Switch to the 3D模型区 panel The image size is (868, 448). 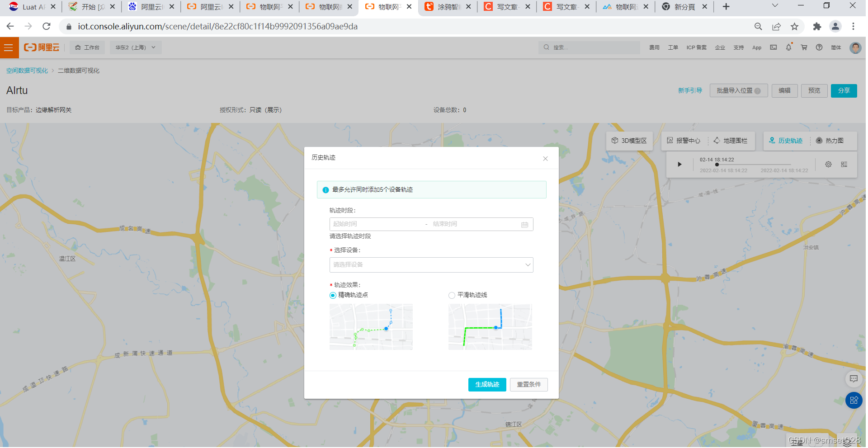coord(629,141)
